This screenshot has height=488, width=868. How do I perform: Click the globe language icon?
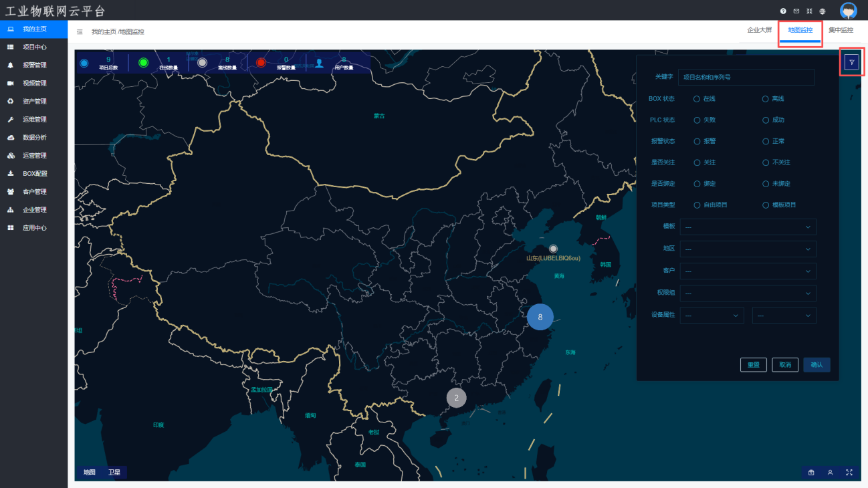tap(823, 11)
